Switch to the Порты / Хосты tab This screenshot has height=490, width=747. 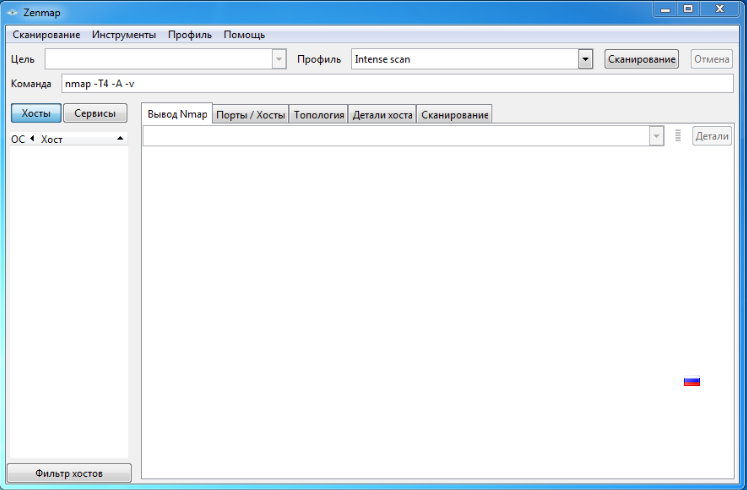pyautogui.click(x=251, y=115)
